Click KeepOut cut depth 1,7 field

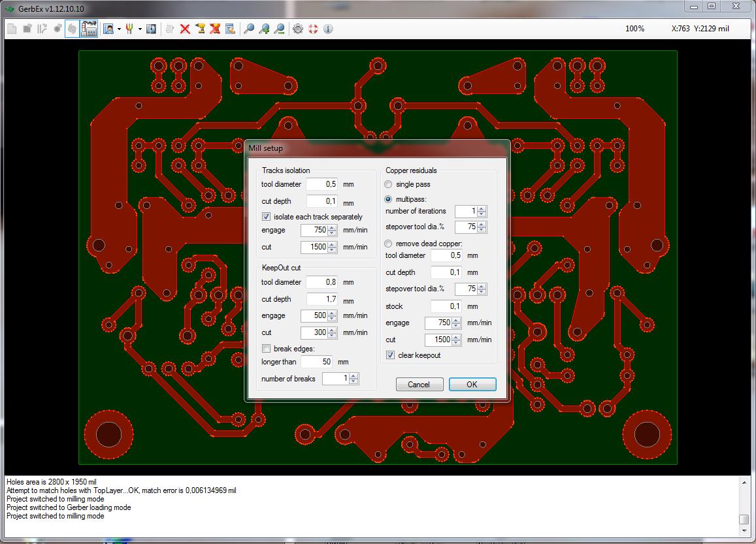(x=321, y=298)
